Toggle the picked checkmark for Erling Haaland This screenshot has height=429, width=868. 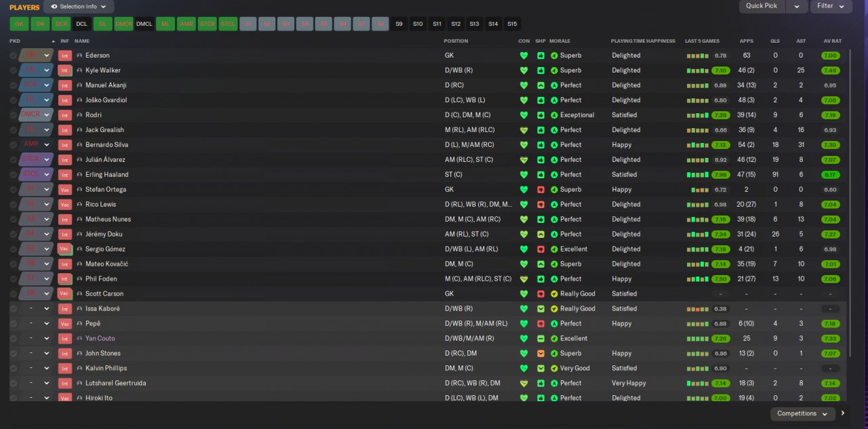coord(13,175)
